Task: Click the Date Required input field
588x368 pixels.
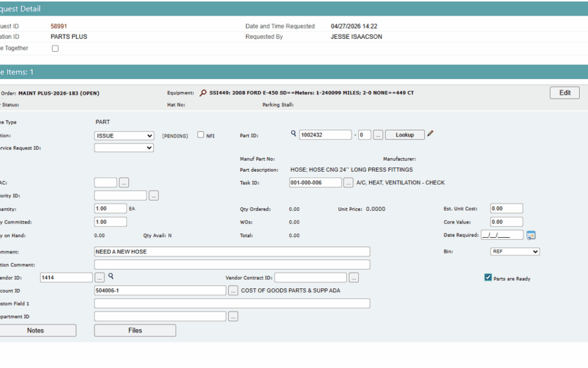Action: tap(502, 235)
